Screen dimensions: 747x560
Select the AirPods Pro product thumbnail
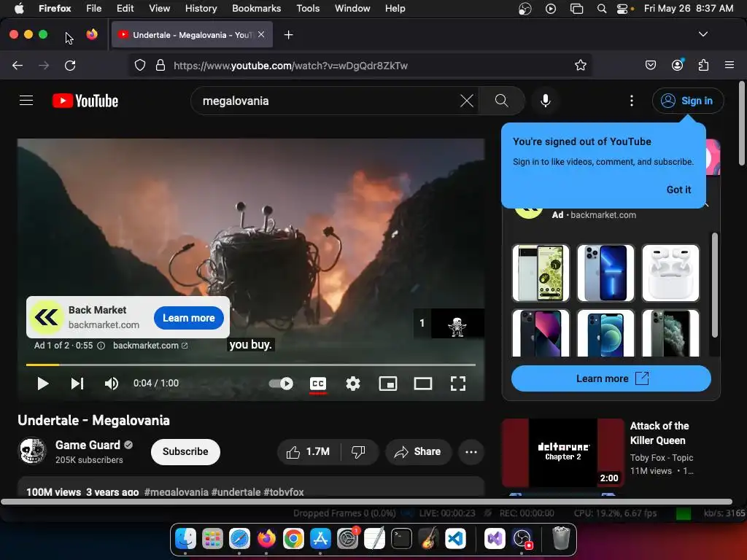click(670, 273)
